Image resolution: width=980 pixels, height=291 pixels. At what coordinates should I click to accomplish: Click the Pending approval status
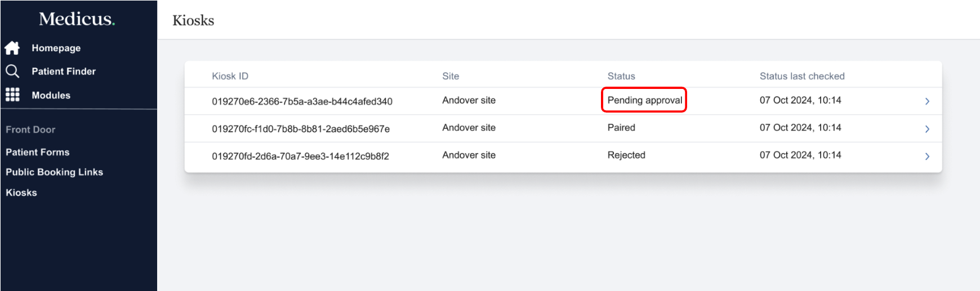(x=644, y=100)
